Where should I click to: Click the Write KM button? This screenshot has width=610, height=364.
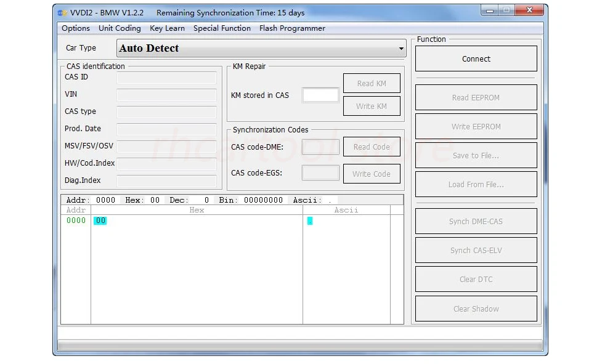pyautogui.click(x=372, y=106)
